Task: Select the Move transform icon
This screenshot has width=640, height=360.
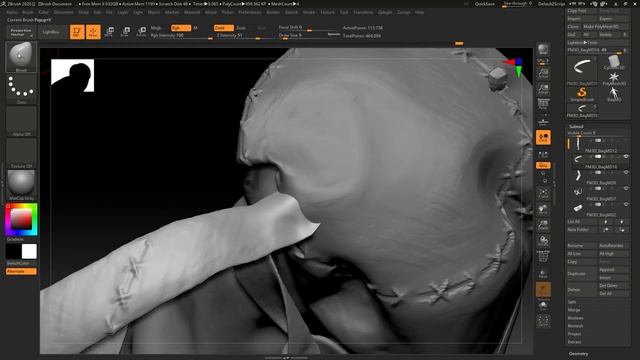Action: pos(109,32)
